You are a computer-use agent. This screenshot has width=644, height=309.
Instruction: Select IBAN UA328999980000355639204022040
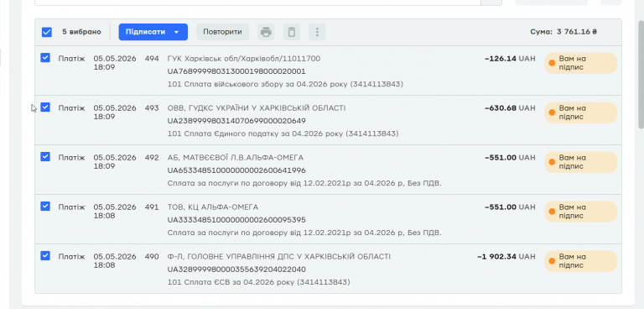(x=236, y=270)
